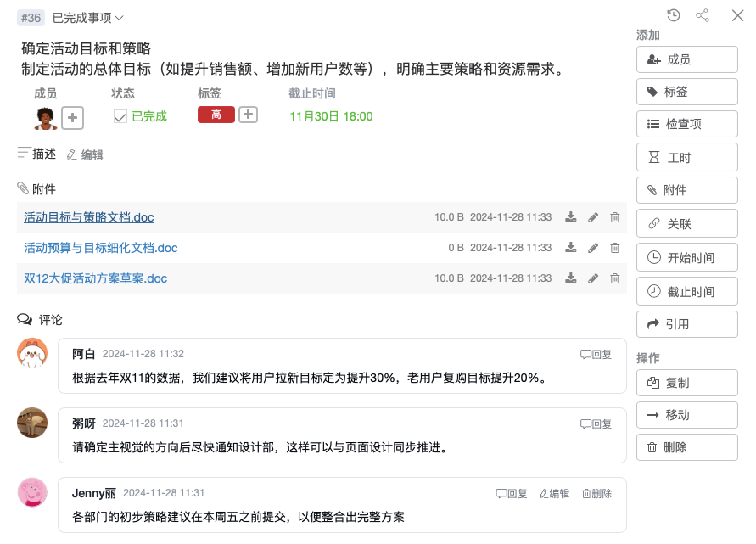Open the 截止时间 date 11月30日 18:00
This screenshot has width=756, height=544.
(x=331, y=116)
